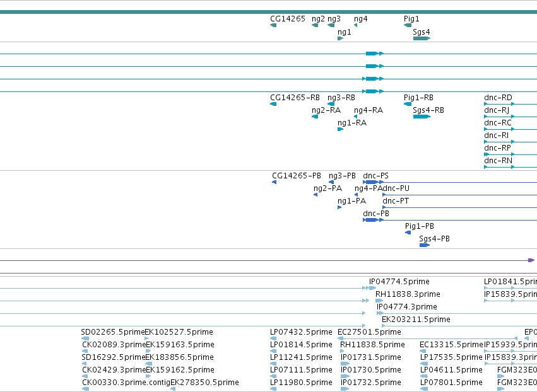Open protein dnc-PT
The height and width of the screenshot is (392, 537).
pos(396,201)
